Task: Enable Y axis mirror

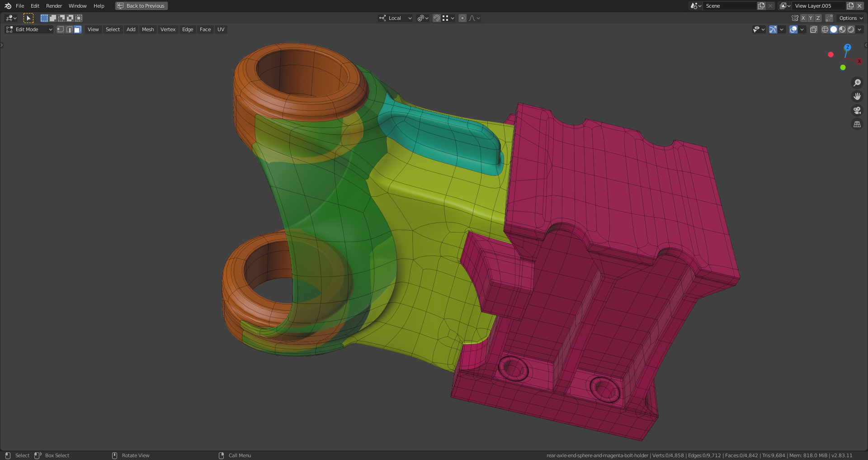Action: (x=811, y=18)
